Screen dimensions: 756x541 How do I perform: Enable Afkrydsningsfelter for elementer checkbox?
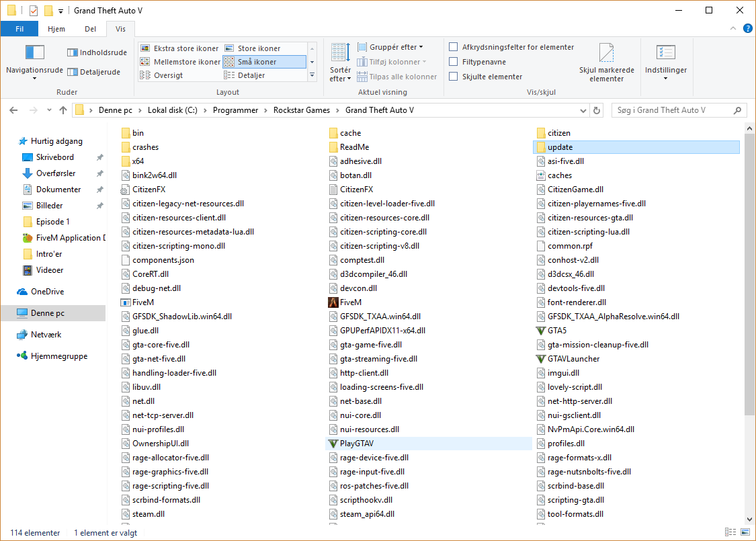[453, 47]
